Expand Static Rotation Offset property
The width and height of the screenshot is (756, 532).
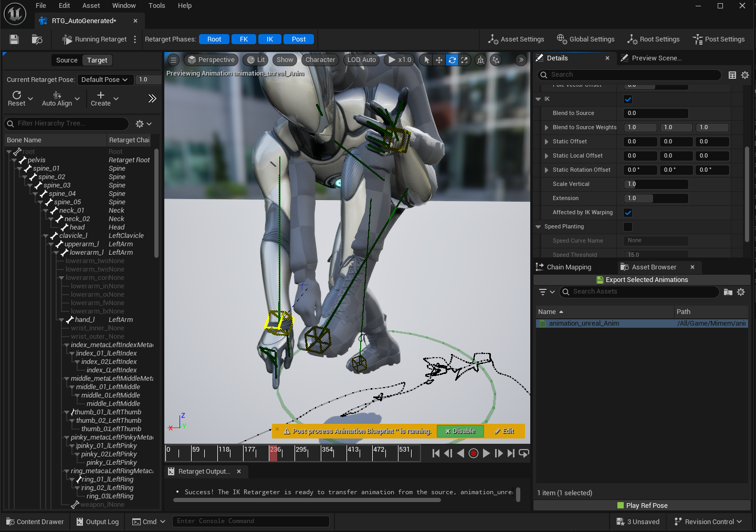547,170
